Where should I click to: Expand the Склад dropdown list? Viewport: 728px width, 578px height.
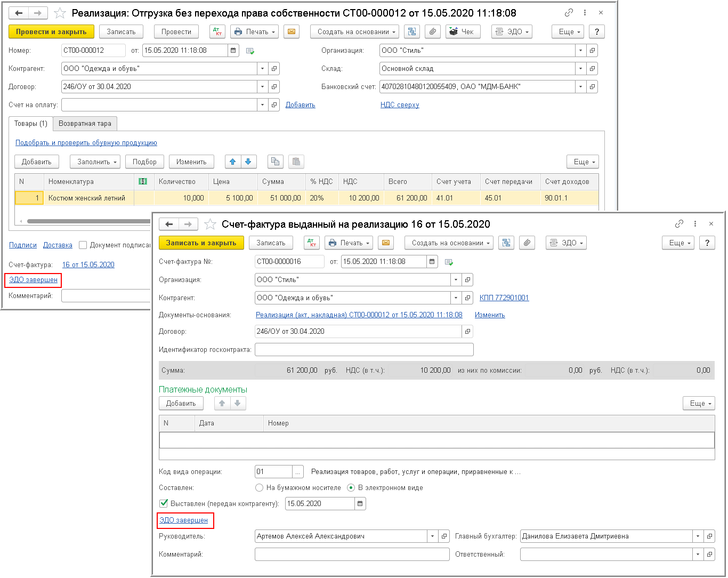point(580,69)
